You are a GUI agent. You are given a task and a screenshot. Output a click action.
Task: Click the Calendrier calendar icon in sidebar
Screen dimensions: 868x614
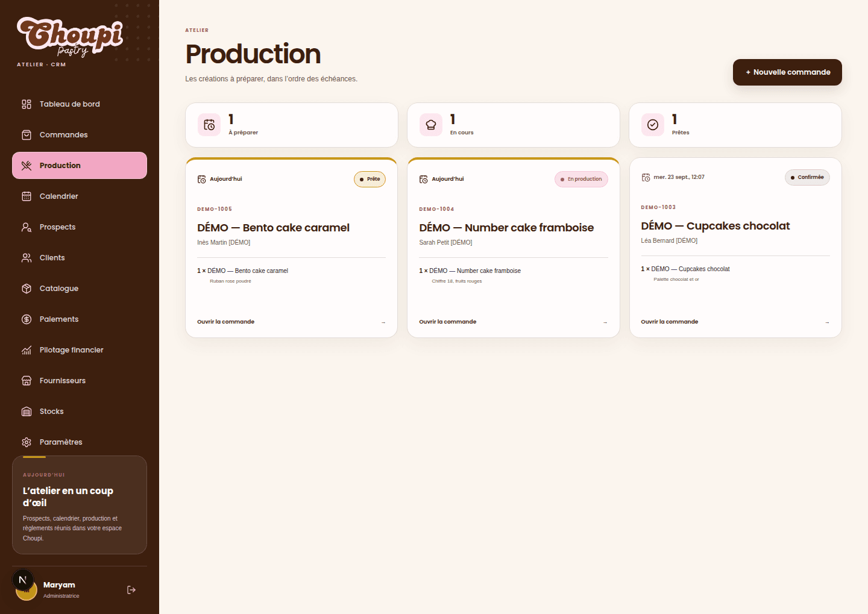pyautogui.click(x=27, y=196)
